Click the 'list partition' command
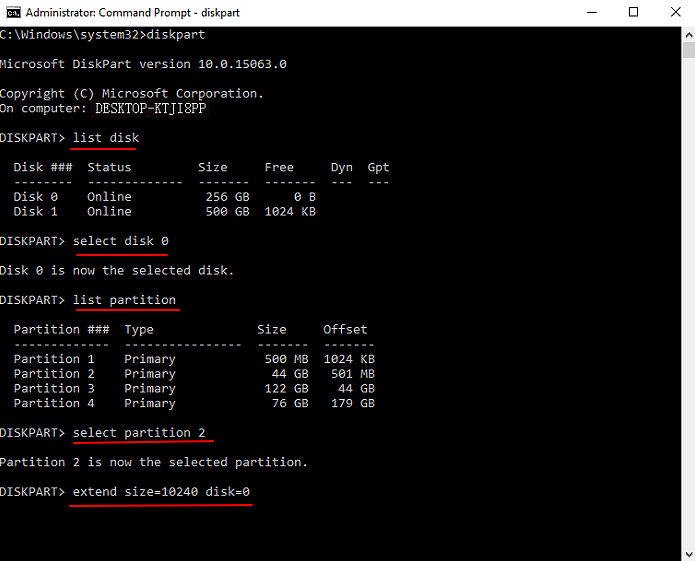 click(x=124, y=300)
